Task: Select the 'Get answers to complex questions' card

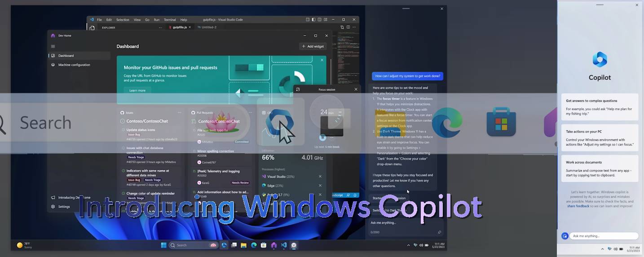Action: 600,106
